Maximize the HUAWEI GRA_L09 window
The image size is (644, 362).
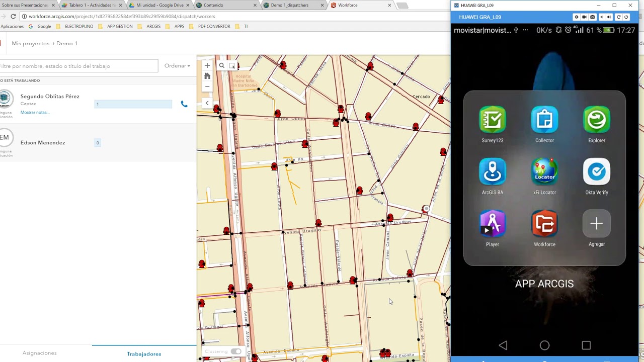tap(614, 6)
